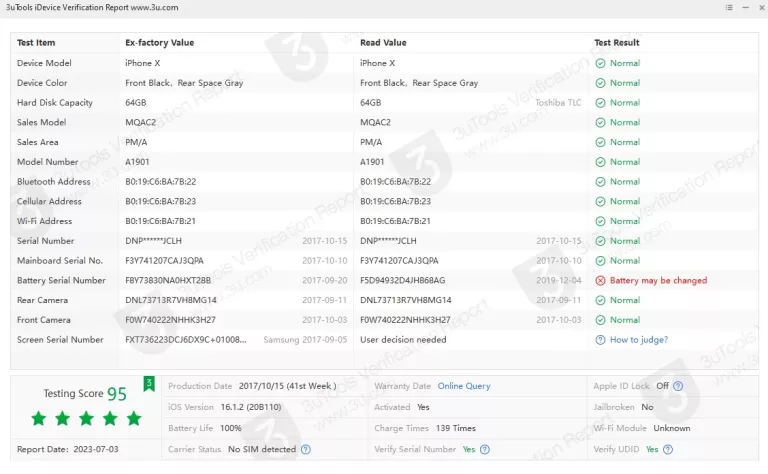Screen dimensions: 768x474
Task: Click the window title 3uTools iDevice Verification Report
Action: [92, 7]
